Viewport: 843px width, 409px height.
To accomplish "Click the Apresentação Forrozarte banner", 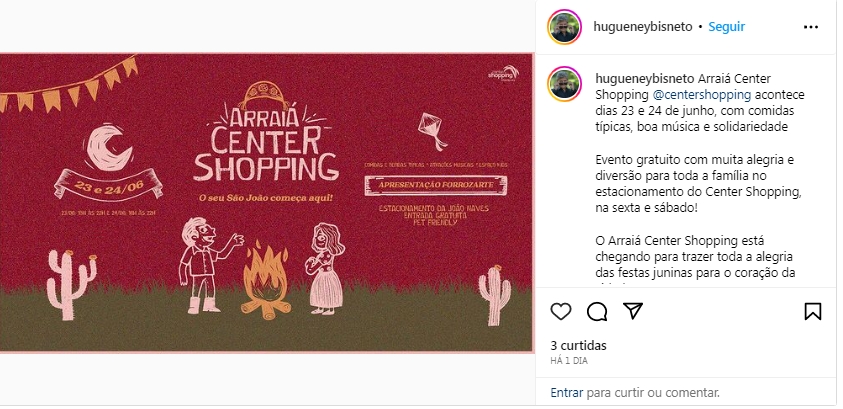I will pos(435,185).
